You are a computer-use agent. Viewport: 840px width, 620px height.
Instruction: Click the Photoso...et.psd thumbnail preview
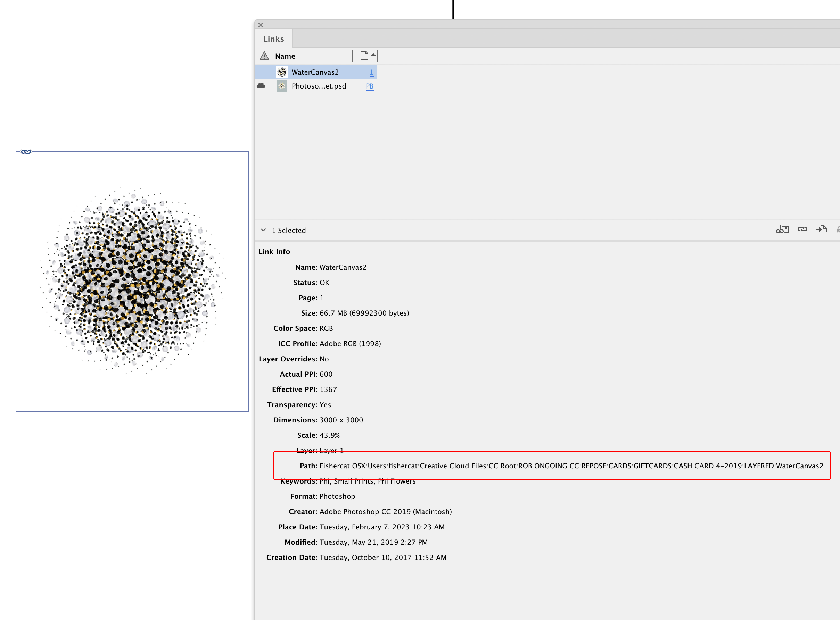click(x=282, y=86)
